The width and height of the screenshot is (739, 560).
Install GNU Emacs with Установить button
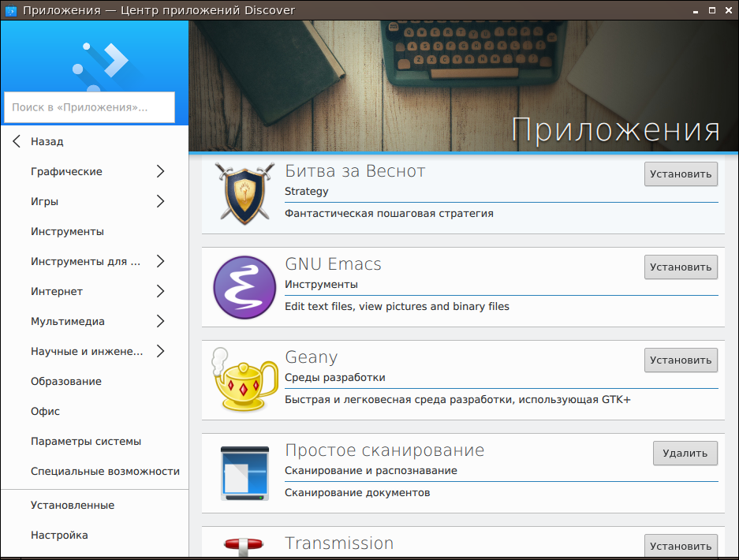point(681,267)
